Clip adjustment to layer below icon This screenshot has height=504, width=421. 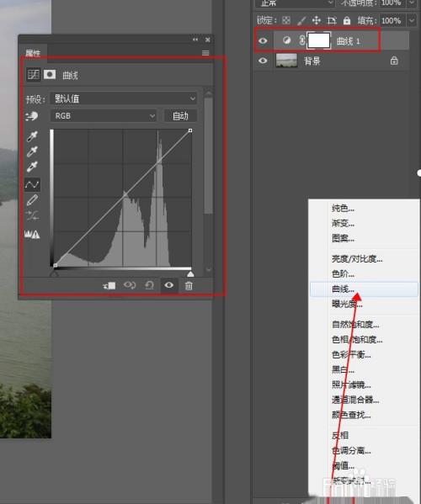point(109,285)
